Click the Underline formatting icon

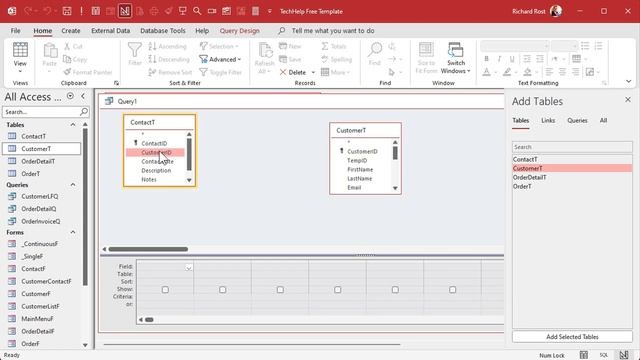click(x=512, y=59)
